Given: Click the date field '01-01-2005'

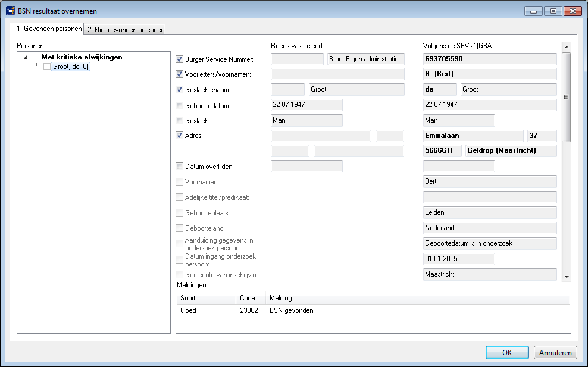Looking at the screenshot, I should point(459,259).
